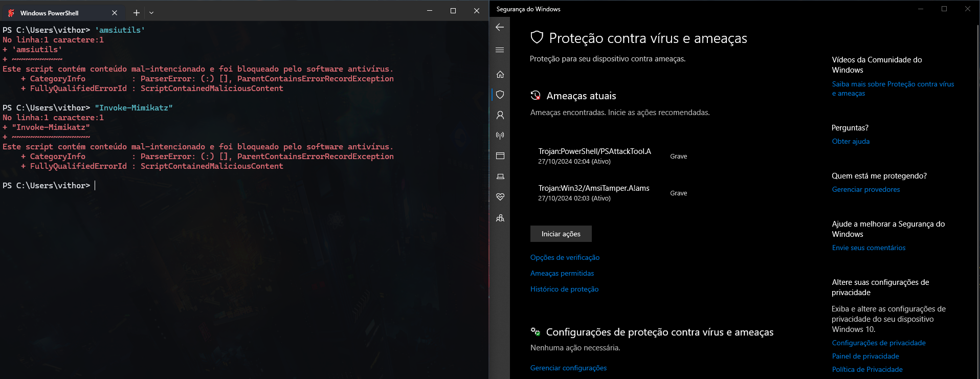Open Configurações de privacidade link

(x=879, y=343)
